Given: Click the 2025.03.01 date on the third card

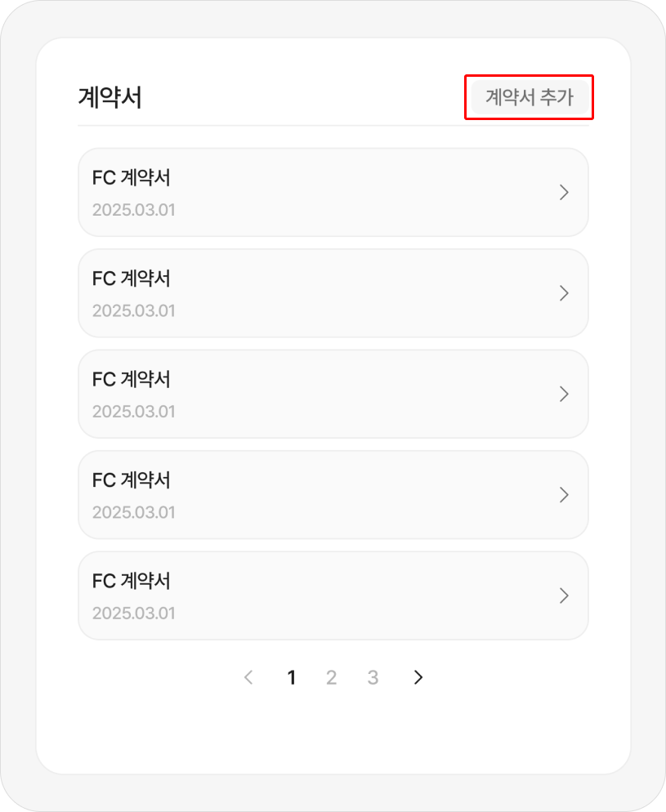Looking at the screenshot, I should [x=133, y=412].
